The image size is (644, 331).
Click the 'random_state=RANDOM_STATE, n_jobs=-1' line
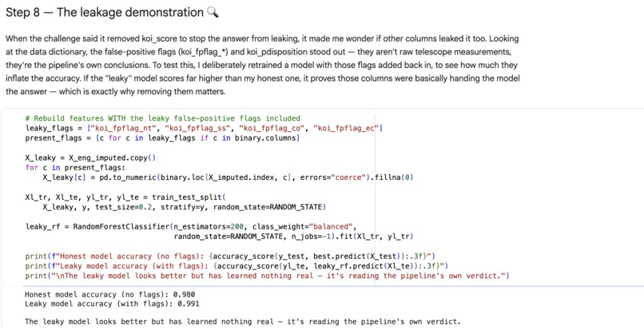(293, 237)
